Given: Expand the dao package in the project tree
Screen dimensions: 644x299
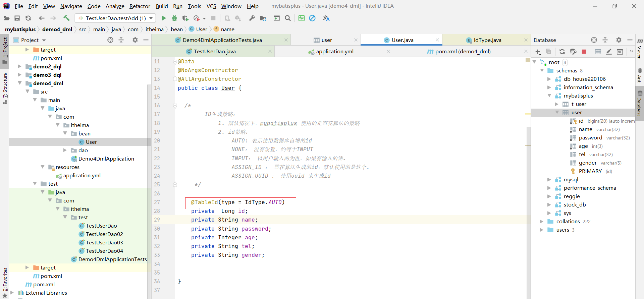Looking at the screenshot, I should pos(65,150).
